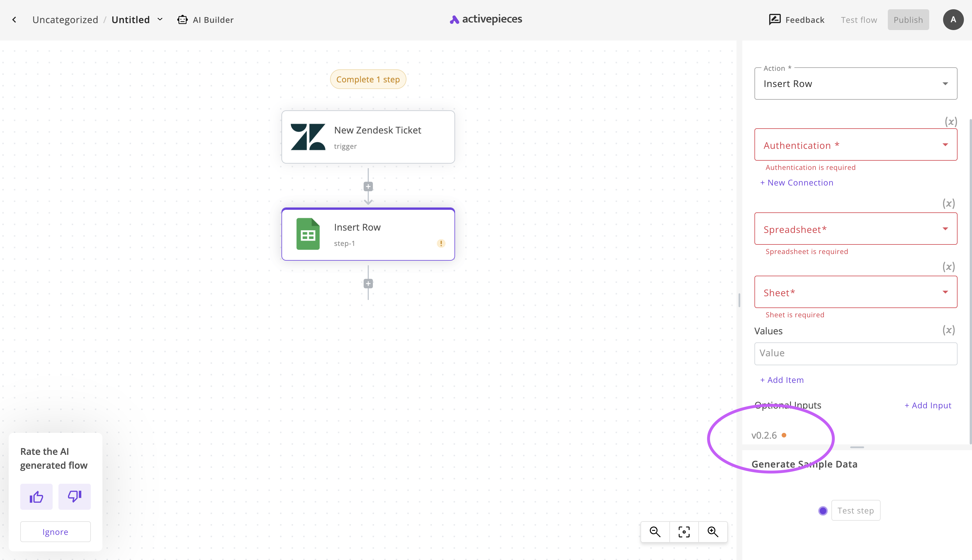
Task: Zoom out of the flow canvas
Action: (655, 532)
